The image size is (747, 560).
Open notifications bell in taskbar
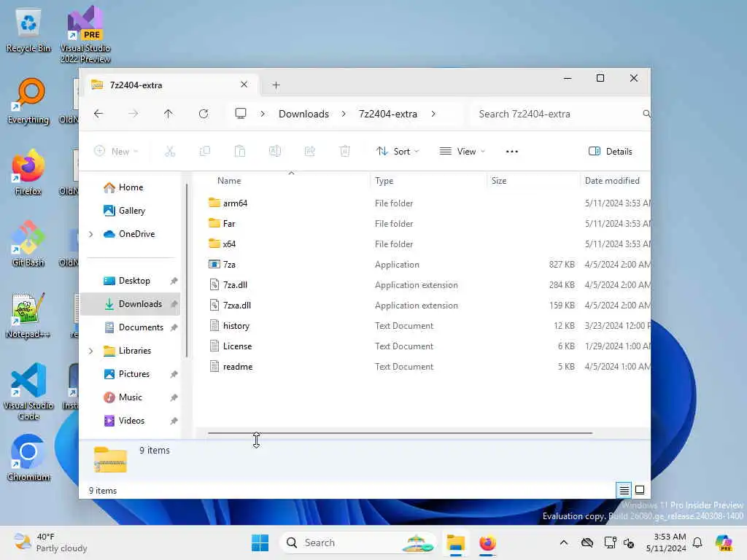[x=697, y=542]
